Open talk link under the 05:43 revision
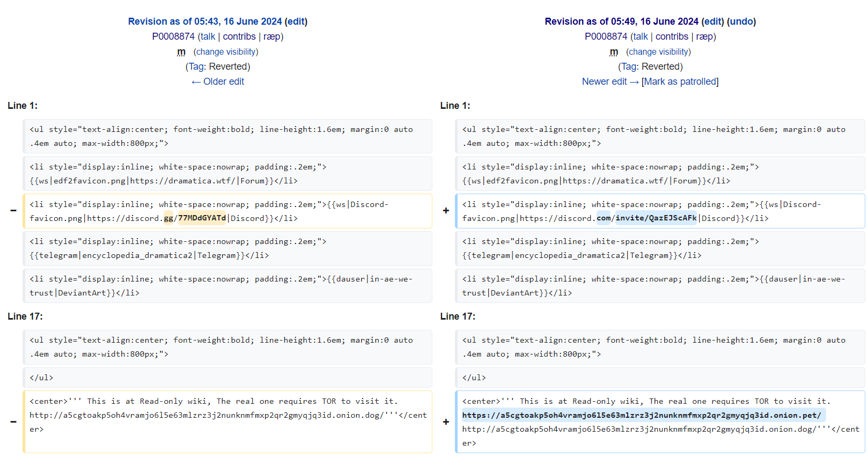Image resolution: width=868 pixels, height=458 pixels. click(208, 36)
